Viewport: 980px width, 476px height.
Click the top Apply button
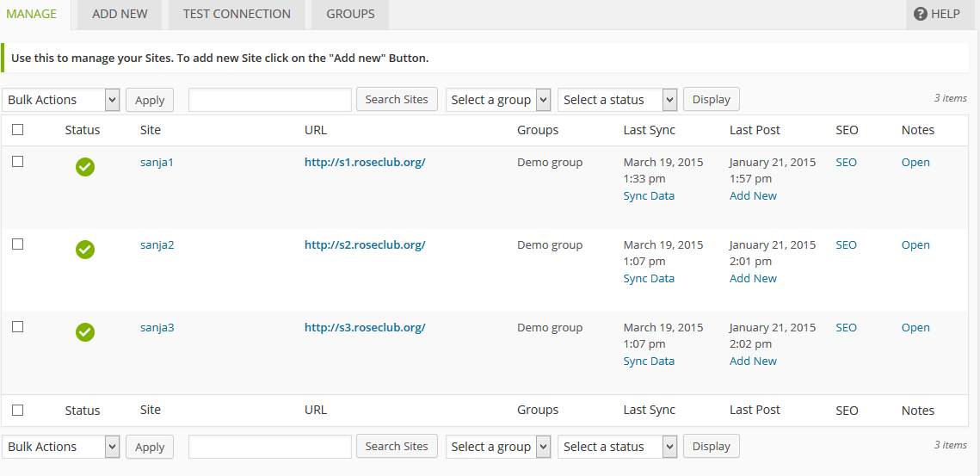[150, 100]
